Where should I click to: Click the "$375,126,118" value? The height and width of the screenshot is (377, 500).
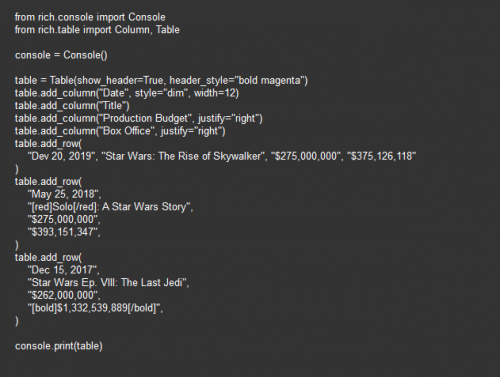click(x=381, y=156)
